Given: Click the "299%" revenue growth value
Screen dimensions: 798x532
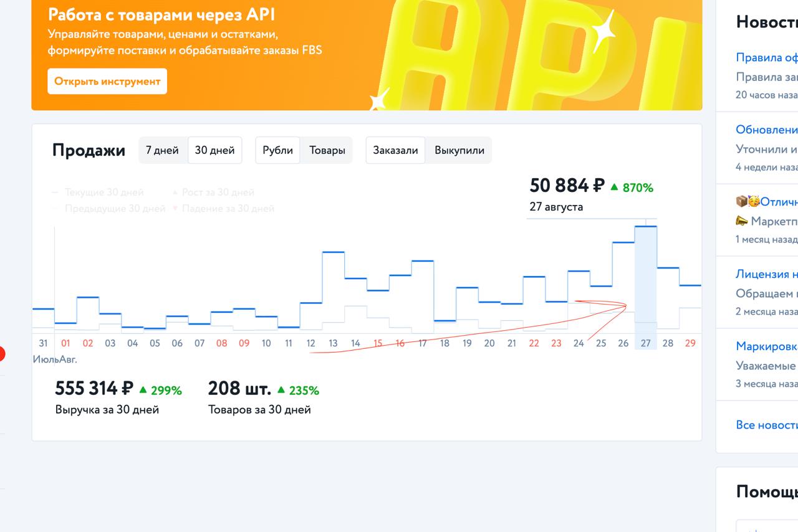Looking at the screenshot, I should pyautogui.click(x=166, y=391).
